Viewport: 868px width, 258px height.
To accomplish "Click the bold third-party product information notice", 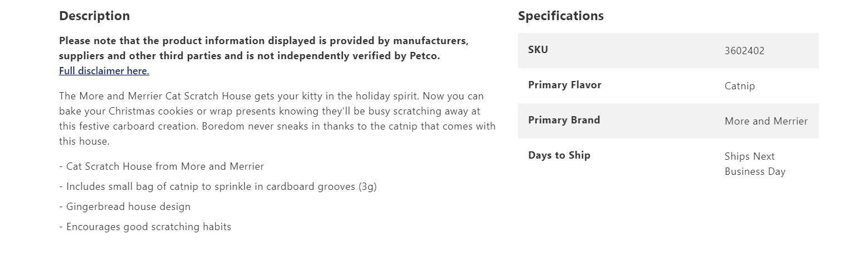I will click(263, 48).
